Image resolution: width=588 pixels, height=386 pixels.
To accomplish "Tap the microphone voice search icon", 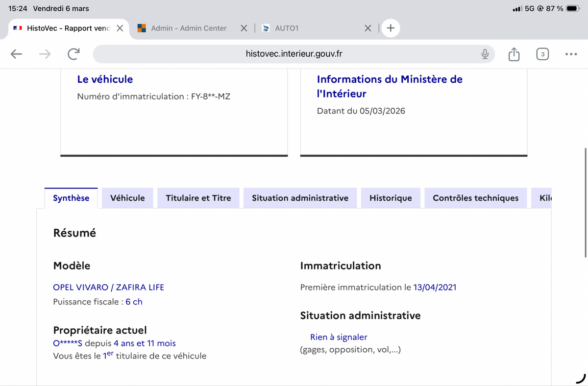I will 485,54.
